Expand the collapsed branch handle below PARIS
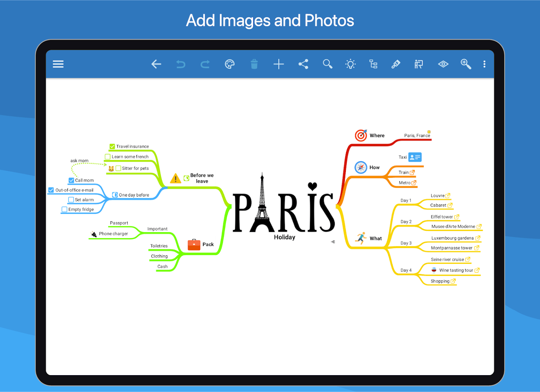The width and height of the screenshot is (540, 392). coord(333,242)
